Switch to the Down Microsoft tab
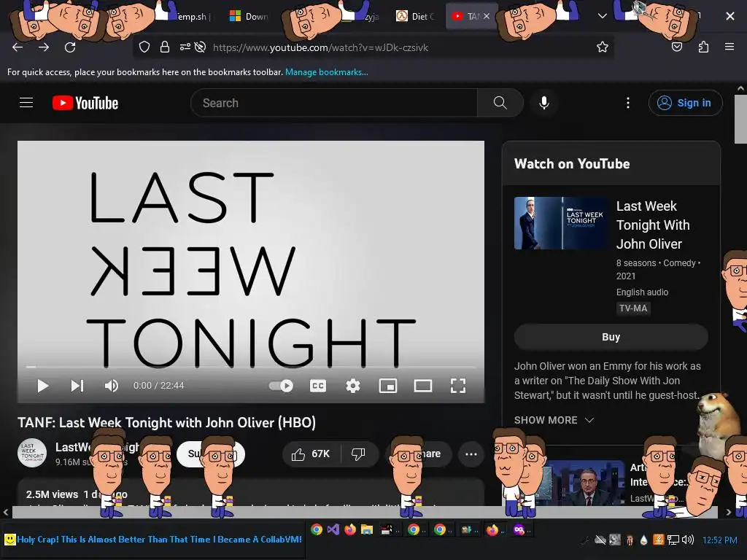The image size is (747, 560). tap(249, 16)
